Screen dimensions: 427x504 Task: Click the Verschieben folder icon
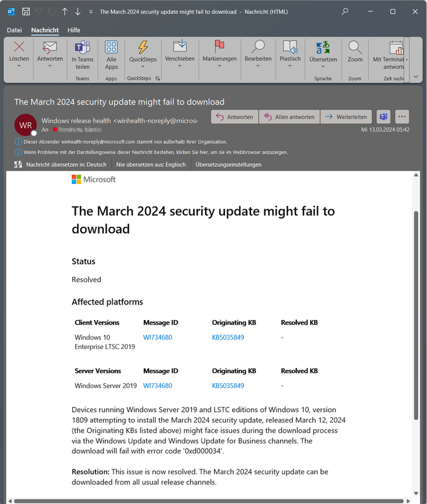click(x=180, y=46)
